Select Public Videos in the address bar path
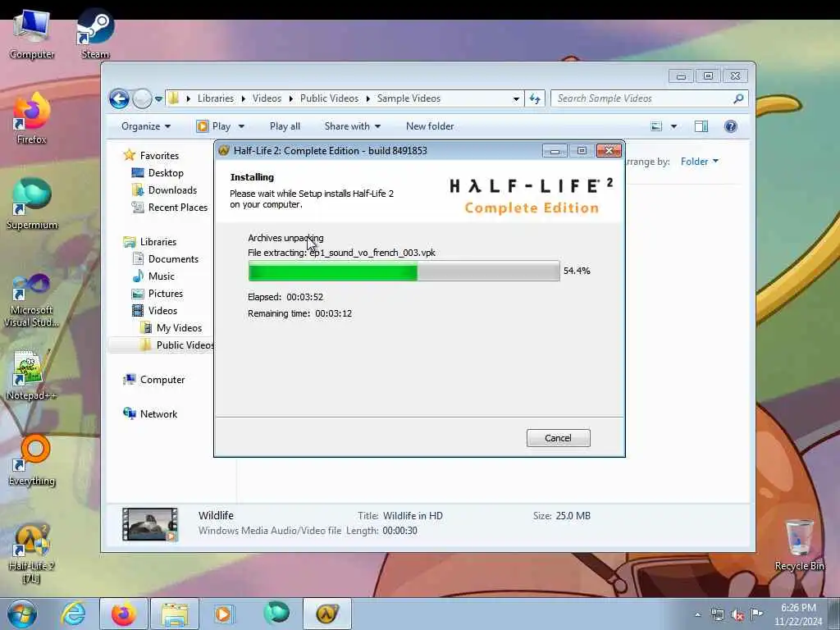 tap(329, 98)
